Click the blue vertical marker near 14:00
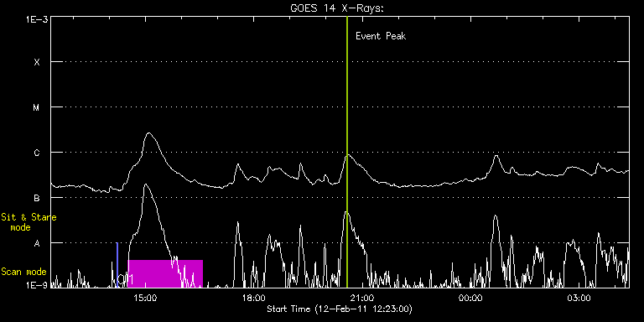This screenshot has width=644, height=322. tap(117, 265)
